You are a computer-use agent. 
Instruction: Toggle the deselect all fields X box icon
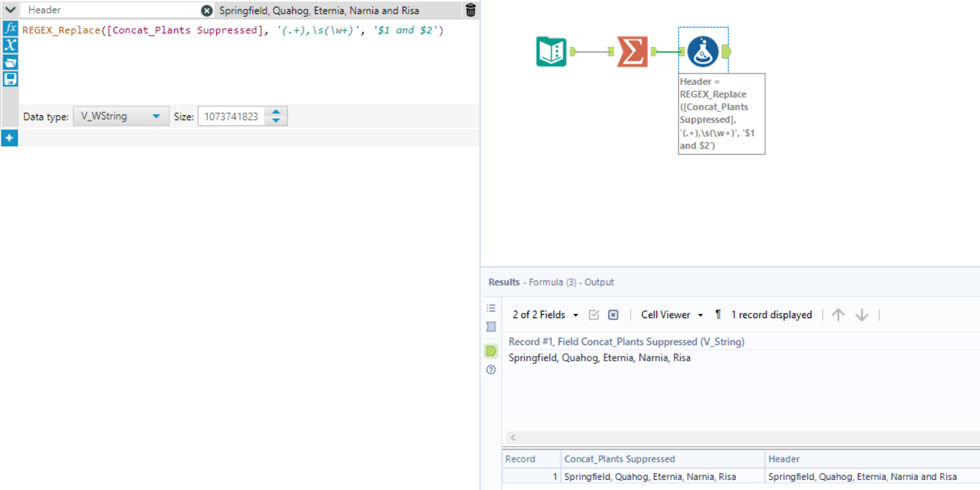tap(613, 315)
